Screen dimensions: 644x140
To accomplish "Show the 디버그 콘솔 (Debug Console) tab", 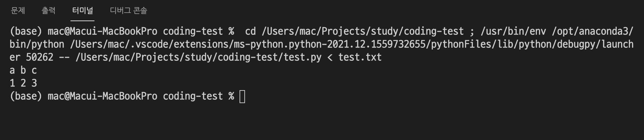I will point(128,11).
